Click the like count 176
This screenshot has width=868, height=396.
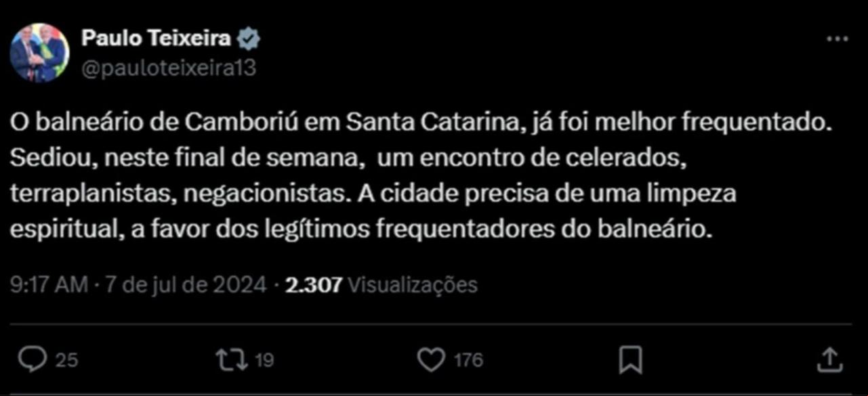tap(468, 361)
